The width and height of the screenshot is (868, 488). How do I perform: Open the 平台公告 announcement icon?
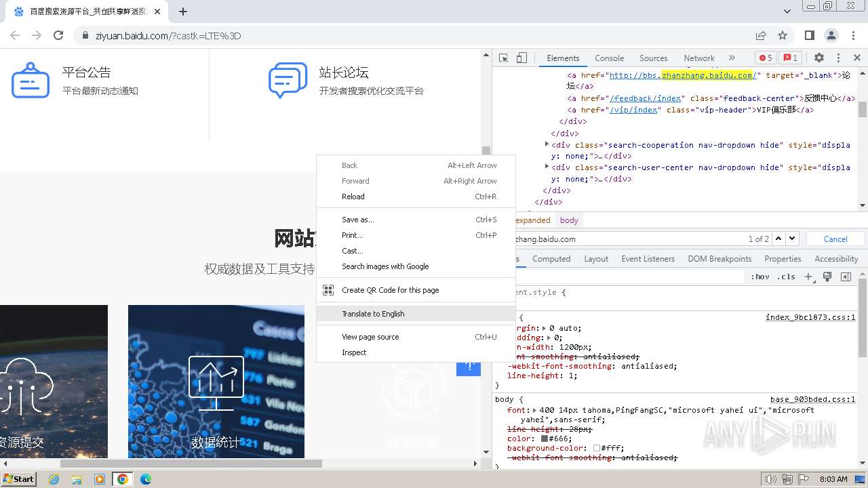pyautogui.click(x=31, y=80)
